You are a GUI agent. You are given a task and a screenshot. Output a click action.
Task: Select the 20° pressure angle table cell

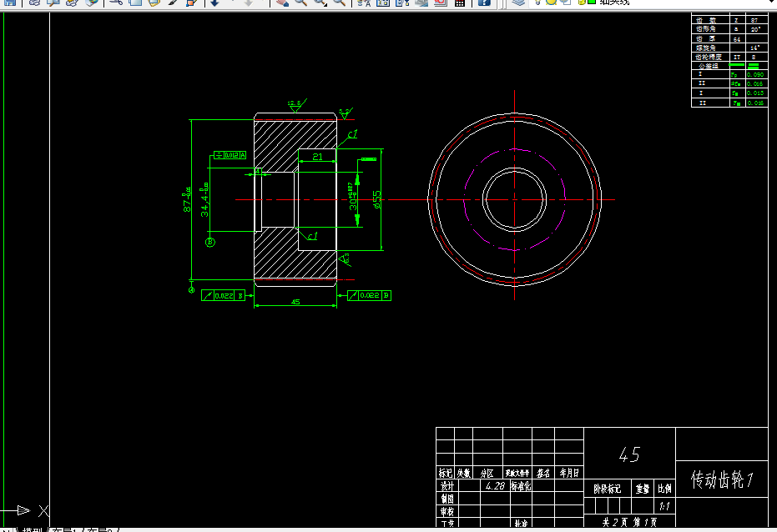[755, 29]
